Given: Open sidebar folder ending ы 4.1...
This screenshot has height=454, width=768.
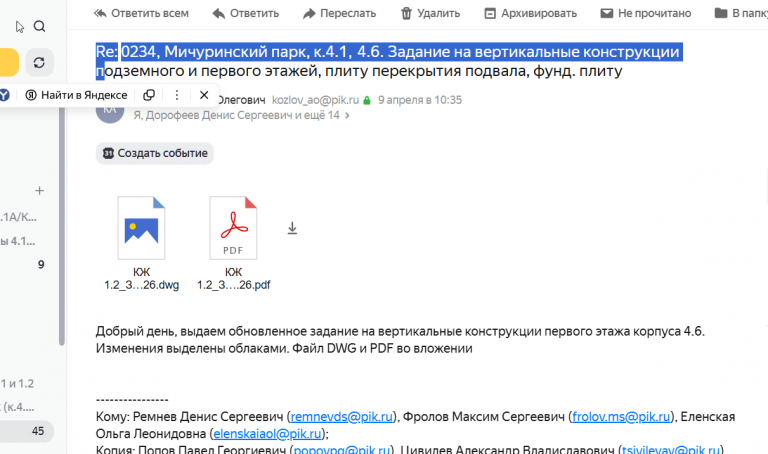Looking at the screenshot, I should coord(18,241).
